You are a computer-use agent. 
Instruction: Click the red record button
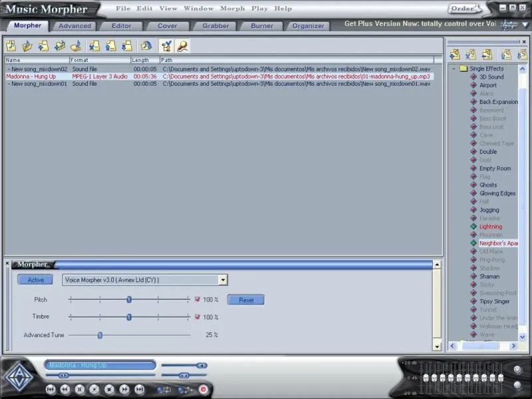coord(203,389)
